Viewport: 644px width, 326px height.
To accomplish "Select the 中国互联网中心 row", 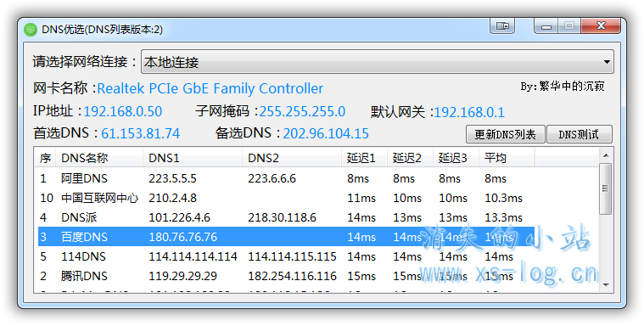I will (286, 198).
